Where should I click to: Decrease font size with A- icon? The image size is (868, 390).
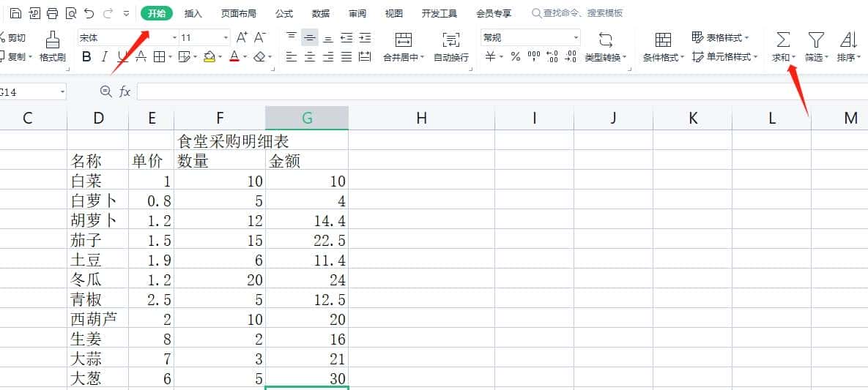259,37
